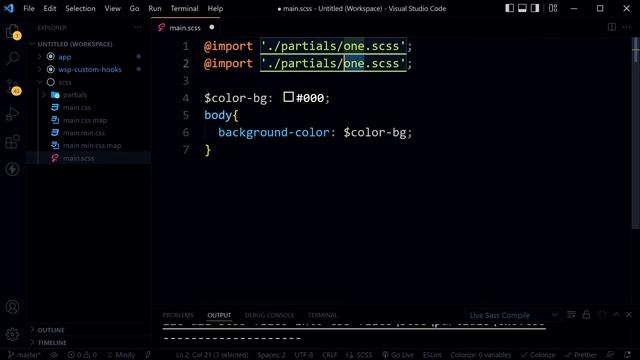
Task: Switch to the DEBUG CONSOLE panel tab
Action: (x=269, y=315)
